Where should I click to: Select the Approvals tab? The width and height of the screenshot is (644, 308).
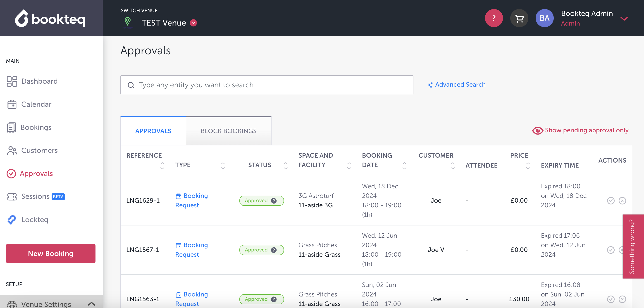(x=153, y=131)
